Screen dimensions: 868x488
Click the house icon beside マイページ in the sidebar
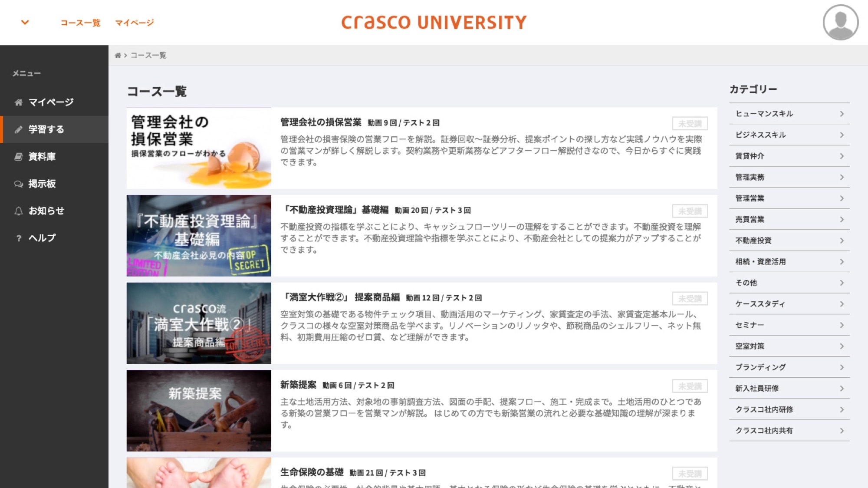click(x=18, y=102)
